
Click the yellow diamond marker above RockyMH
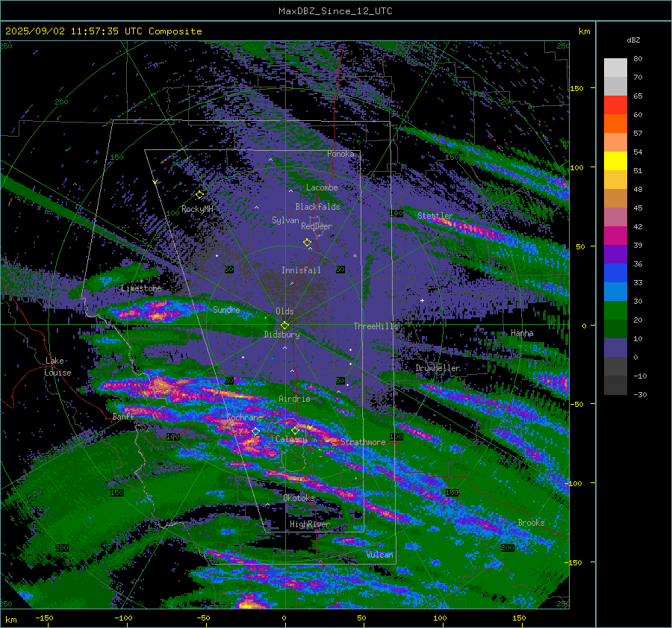point(199,195)
